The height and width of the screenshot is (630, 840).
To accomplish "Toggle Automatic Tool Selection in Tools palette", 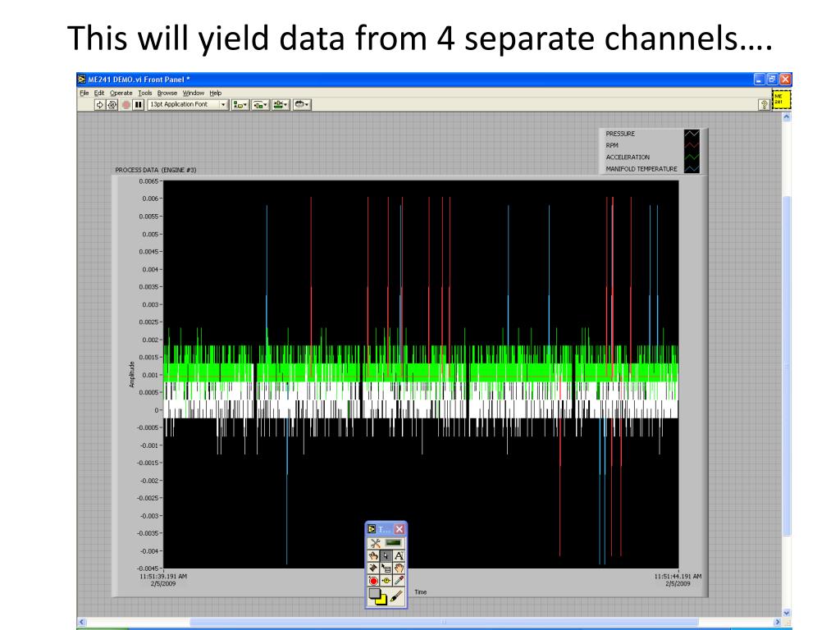I will tap(375, 543).
